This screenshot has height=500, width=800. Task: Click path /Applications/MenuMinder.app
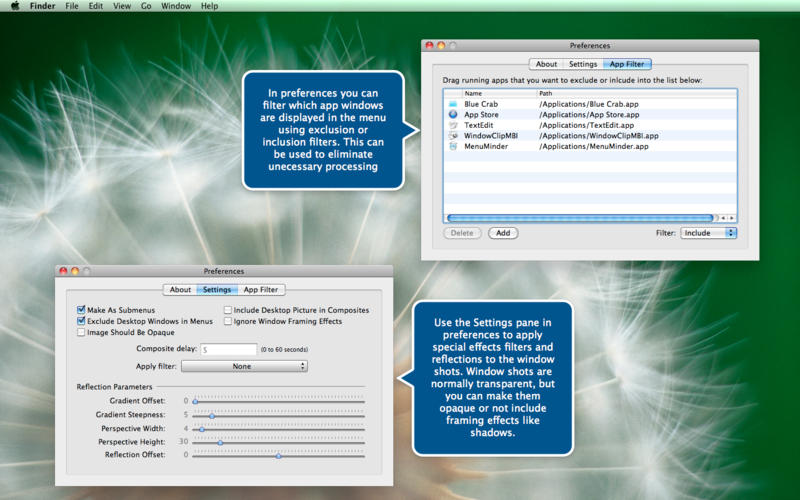click(594, 146)
